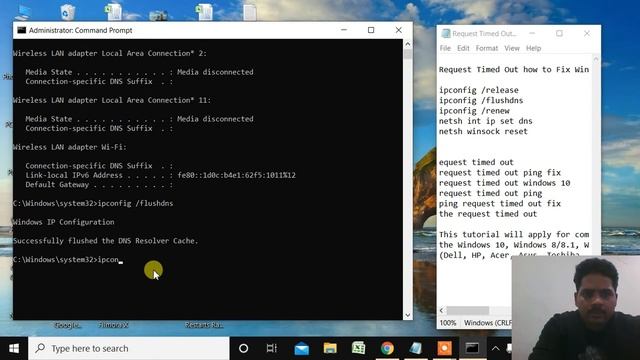This screenshot has height=360, width=640.
Task: Close the Command Prompt window
Action: 398,30
